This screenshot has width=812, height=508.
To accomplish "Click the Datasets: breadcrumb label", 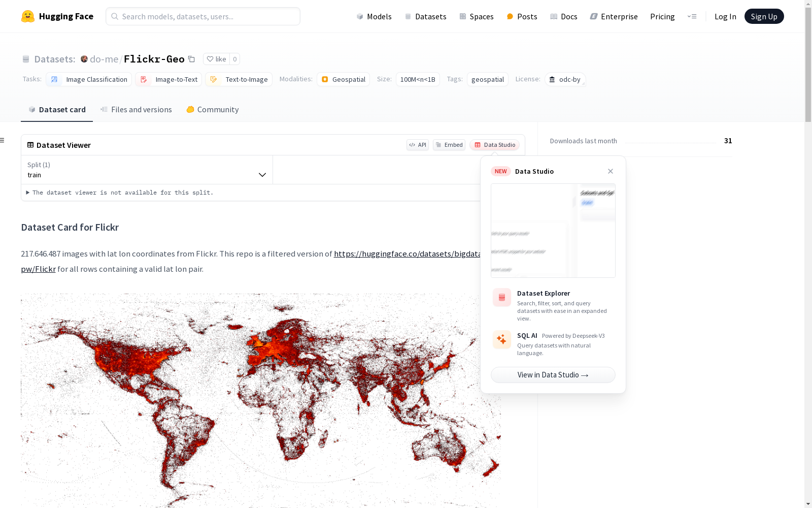I will (55, 59).
